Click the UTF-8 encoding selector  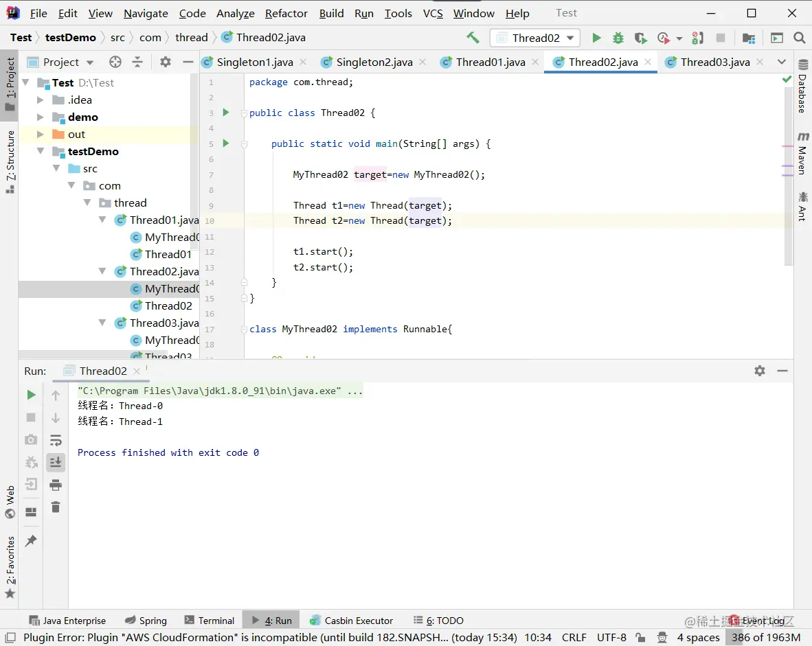tap(611, 637)
